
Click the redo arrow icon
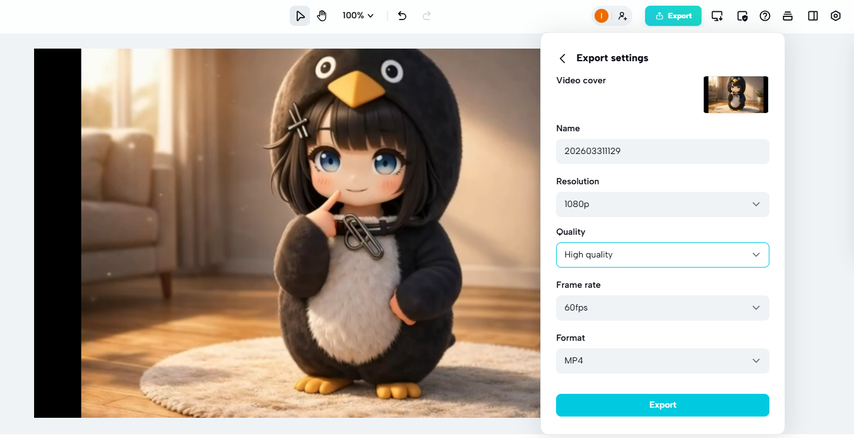427,16
